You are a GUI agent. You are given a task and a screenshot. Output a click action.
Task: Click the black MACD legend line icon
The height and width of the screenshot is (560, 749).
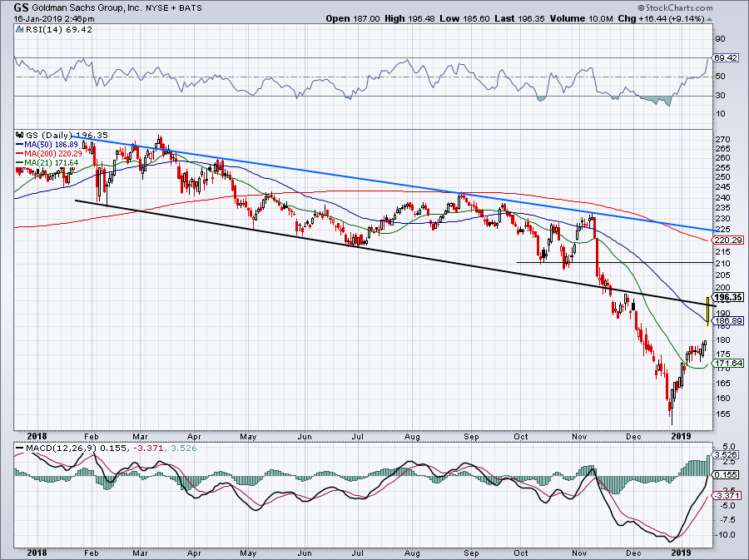coord(20,448)
